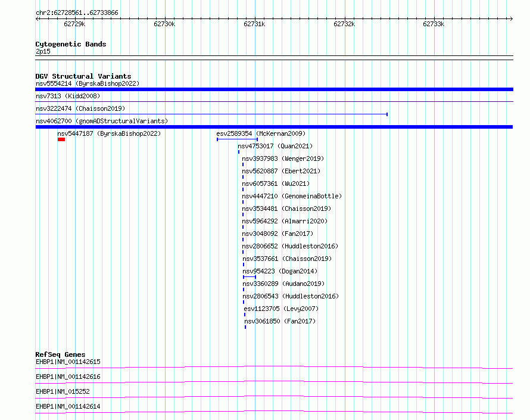This screenshot has width=530, height=420.
Task: Click the DGV Structural Variants track title
Action: tap(83, 76)
